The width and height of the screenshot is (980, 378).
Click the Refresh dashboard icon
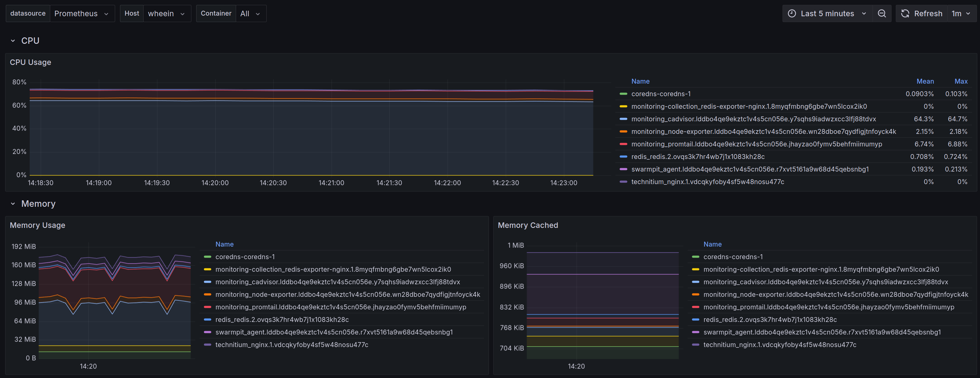click(905, 14)
